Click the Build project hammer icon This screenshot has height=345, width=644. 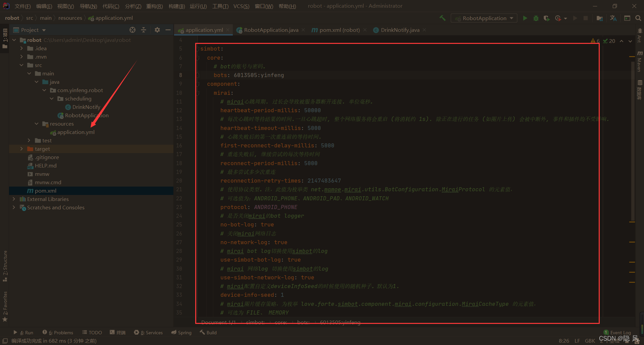[442, 18]
